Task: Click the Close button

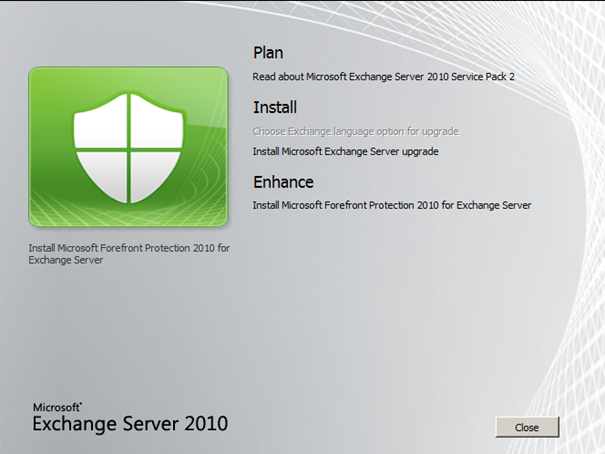Action: (527, 427)
